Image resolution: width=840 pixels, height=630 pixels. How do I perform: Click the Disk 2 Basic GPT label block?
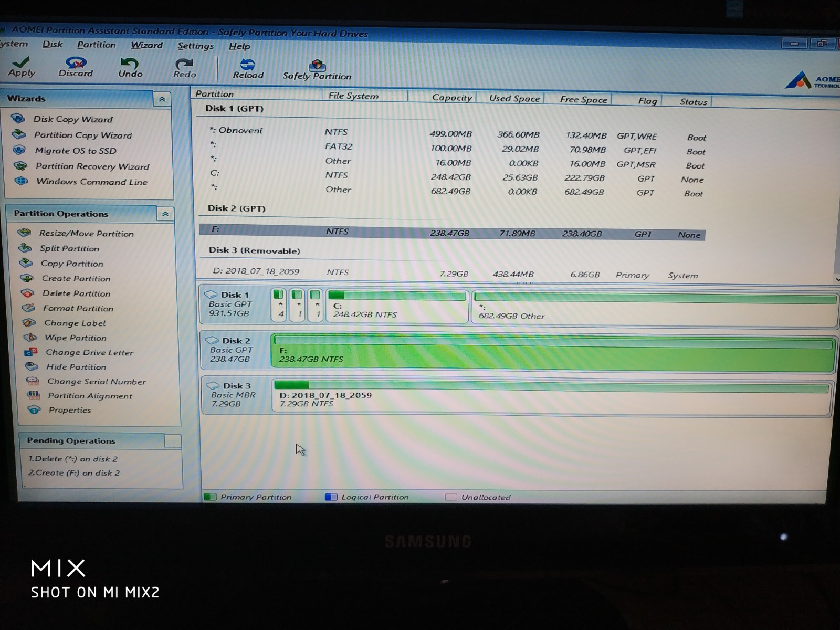pyautogui.click(x=235, y=350)
